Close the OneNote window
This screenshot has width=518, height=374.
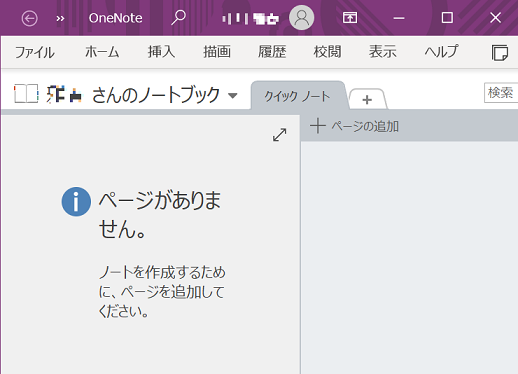[x=495, y=18]
